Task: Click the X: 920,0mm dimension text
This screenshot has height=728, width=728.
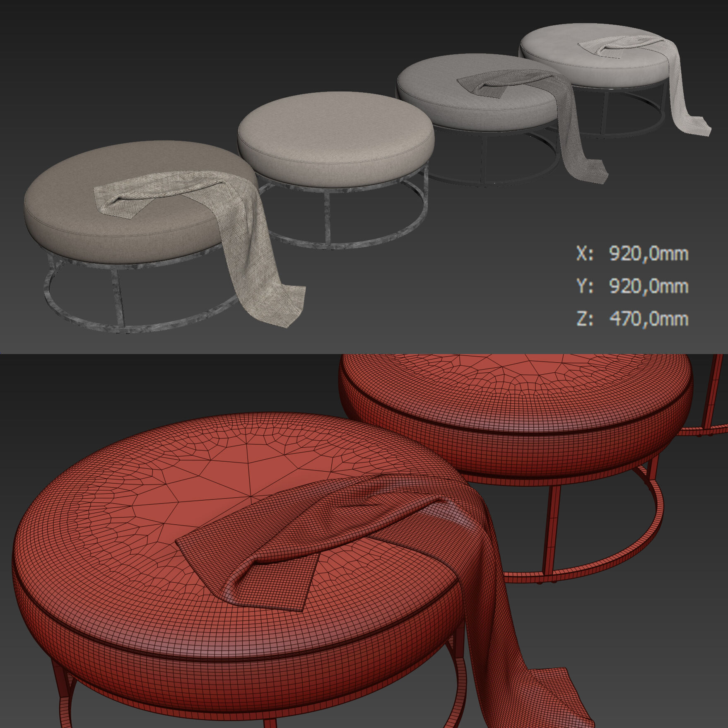Action: point(632,253)
